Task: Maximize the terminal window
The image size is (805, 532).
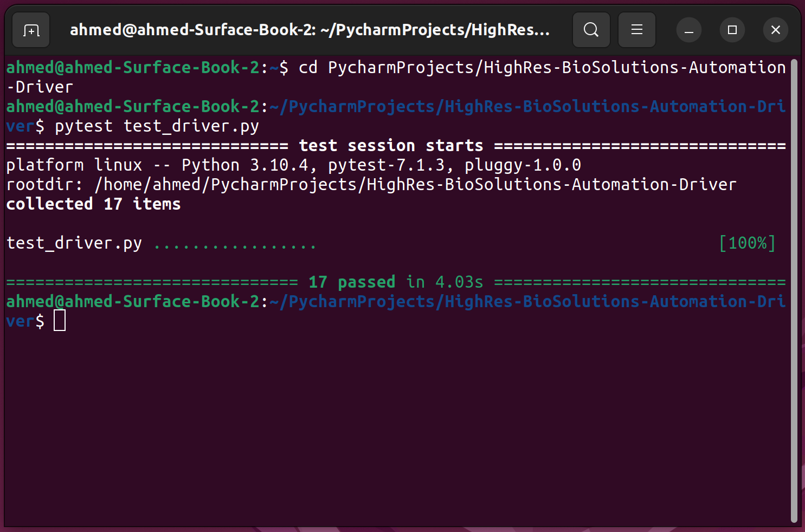Action: coord(732,30)
